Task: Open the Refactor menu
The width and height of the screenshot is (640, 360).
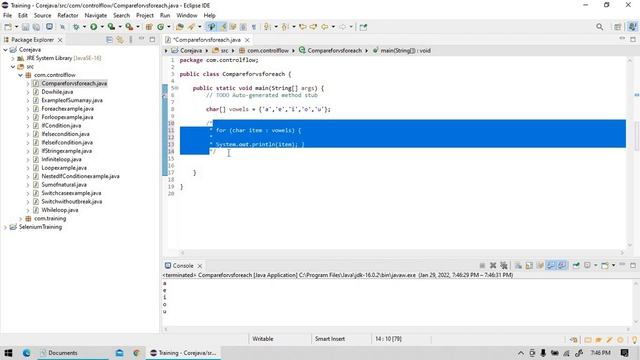Action: tap(68, 16)
